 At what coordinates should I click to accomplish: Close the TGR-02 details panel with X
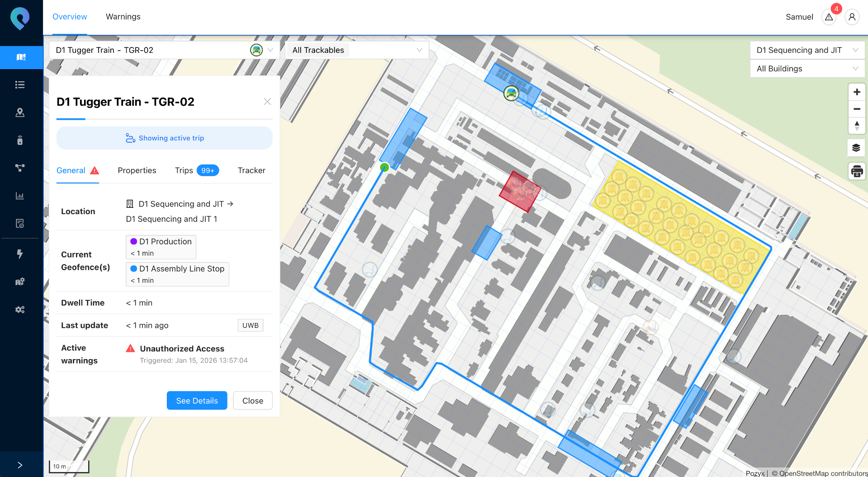(268, 102)
